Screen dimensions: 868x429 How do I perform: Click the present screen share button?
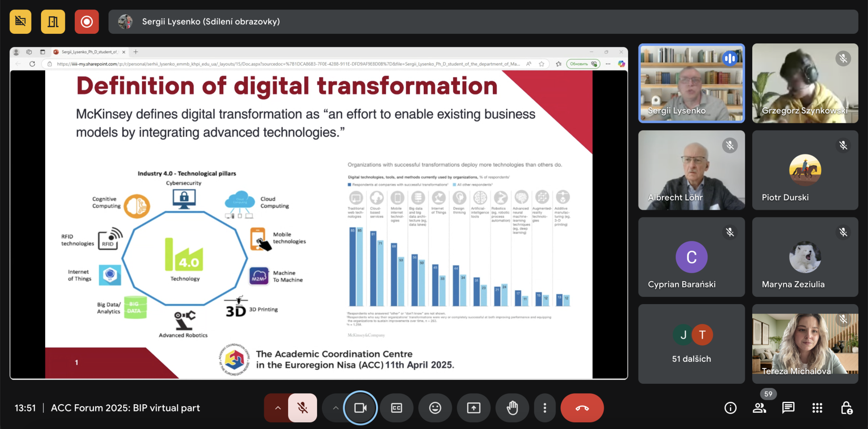[x=473, y=408]
